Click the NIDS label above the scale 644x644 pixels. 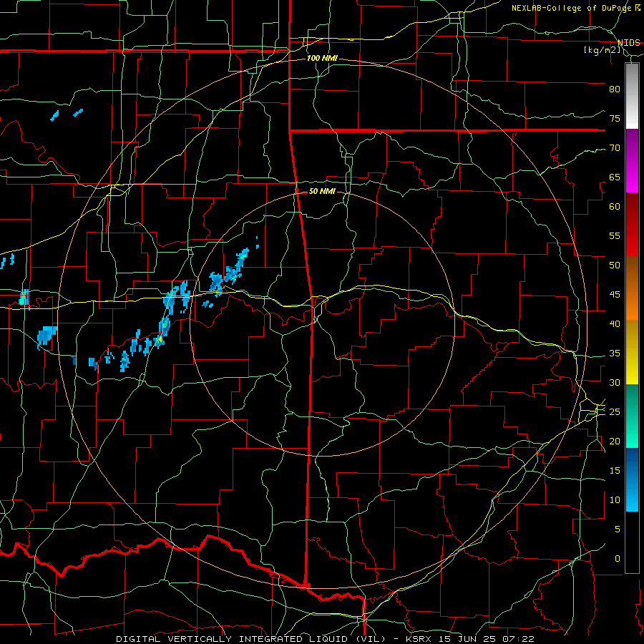(629, 43)
